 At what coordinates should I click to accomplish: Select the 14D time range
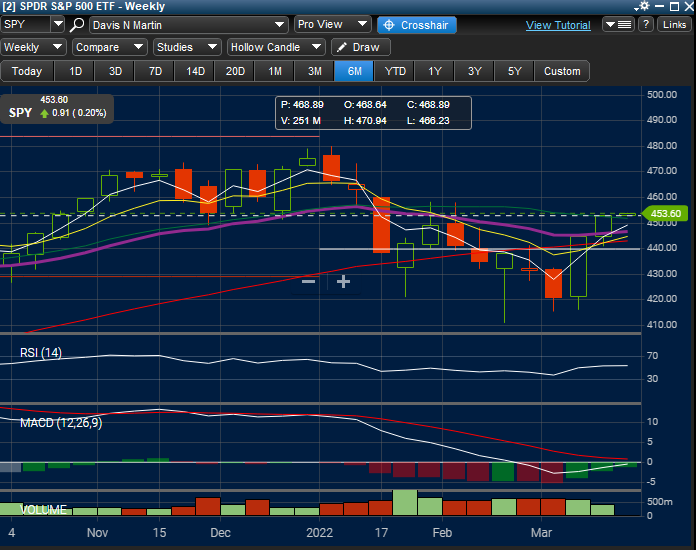(194, 71)
